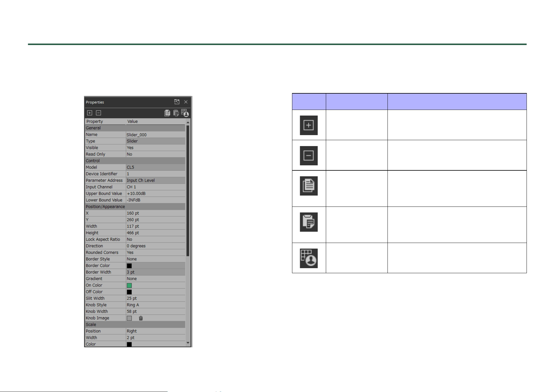This screenshot has height=392, width=555.
Task: Change the Direction value 0 degrees
Action: click(x=156, y=246)
